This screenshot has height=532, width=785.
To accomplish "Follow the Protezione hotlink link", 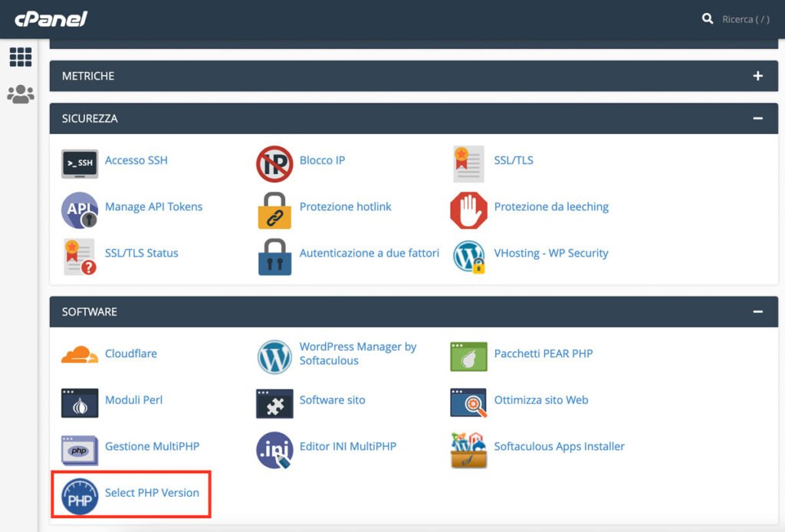I will click(x=346, y=207).
